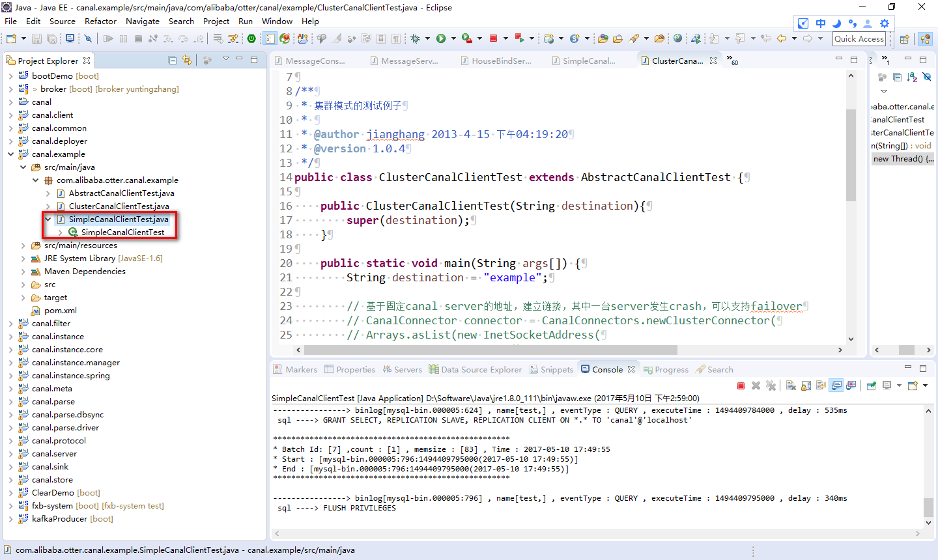Click the New file wizard icon
The height and width of the screenshot is (560, 938).
pos(11,38)
